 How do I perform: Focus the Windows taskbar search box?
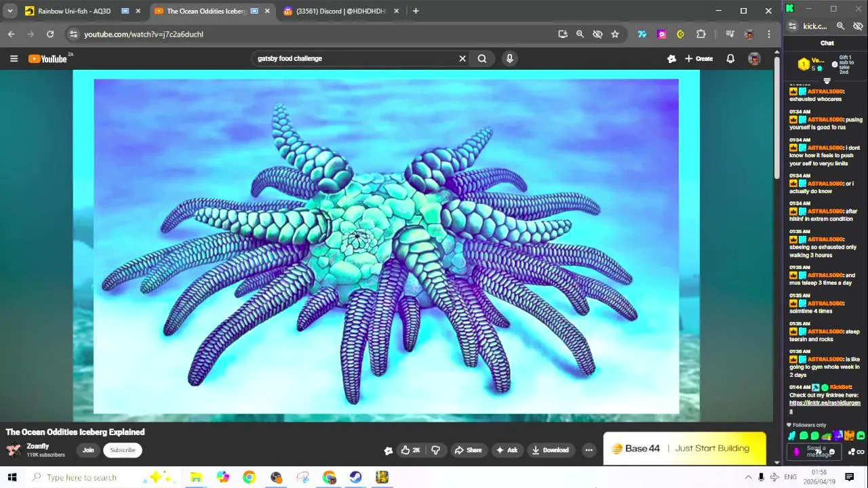pos(103,477)
